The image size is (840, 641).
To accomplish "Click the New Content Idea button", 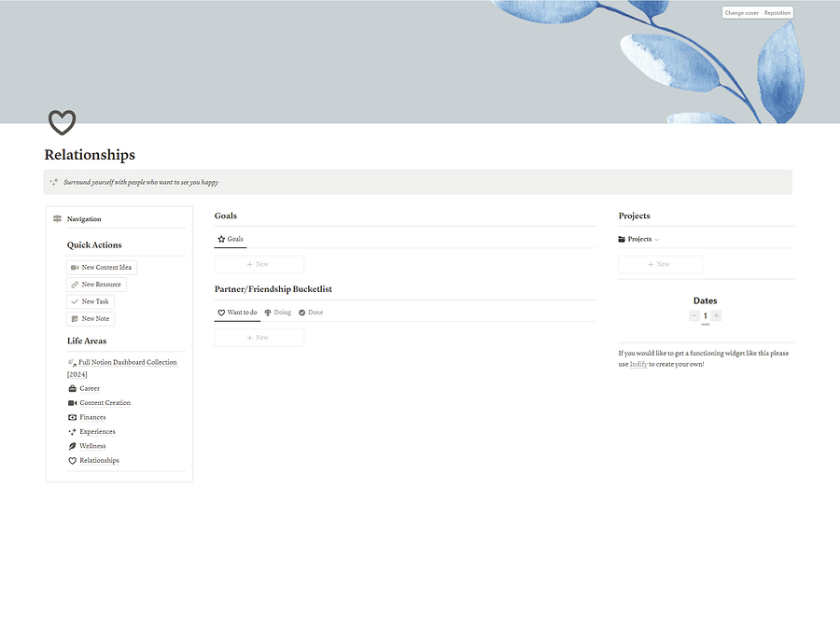I will coord(102,267).
